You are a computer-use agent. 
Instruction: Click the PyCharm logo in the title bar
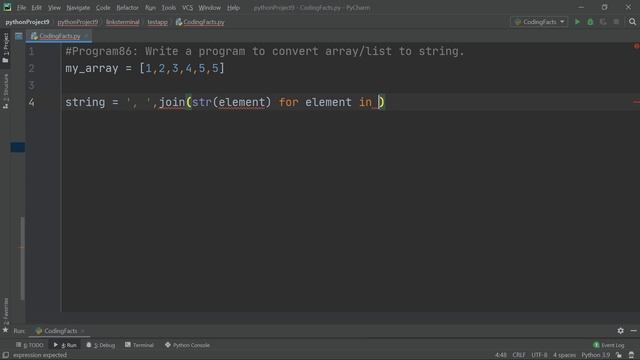pyautogui.click(x=7, y=7)
